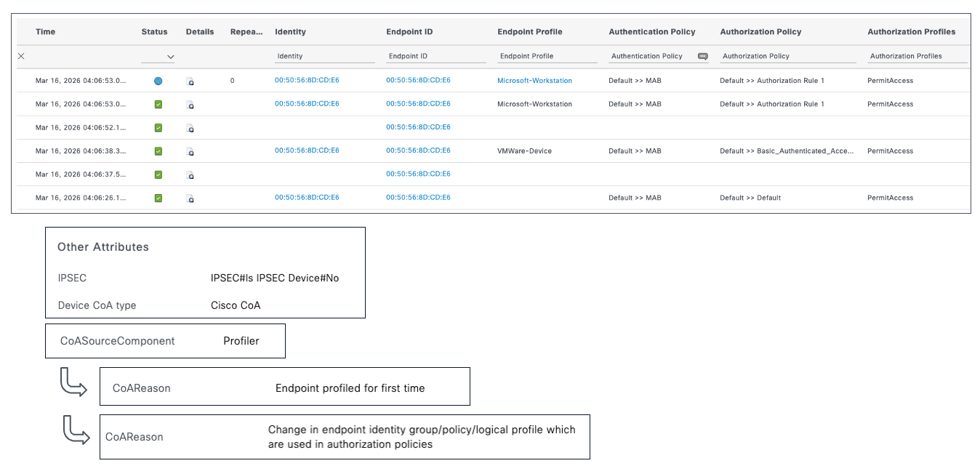Click the blue info status icon in the Repeat 0 row
980x474 pixels.
158,81
